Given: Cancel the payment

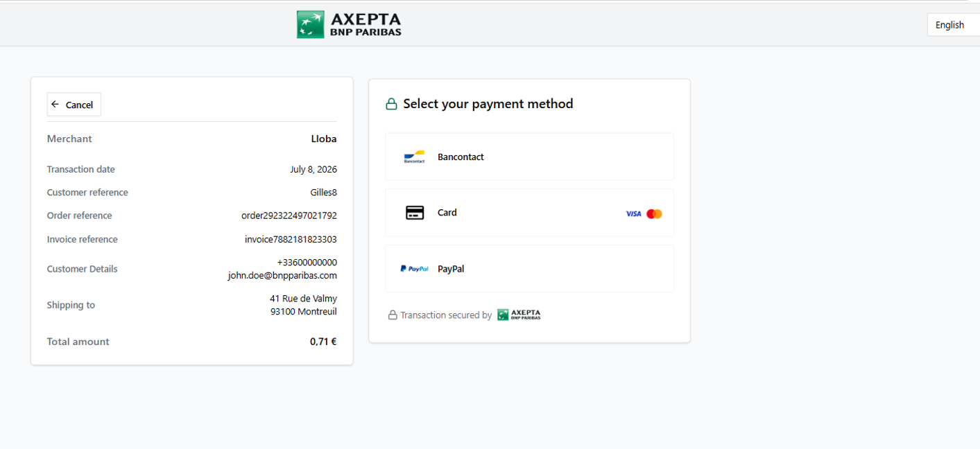Looking at the screenshot, I should (74, 105).
